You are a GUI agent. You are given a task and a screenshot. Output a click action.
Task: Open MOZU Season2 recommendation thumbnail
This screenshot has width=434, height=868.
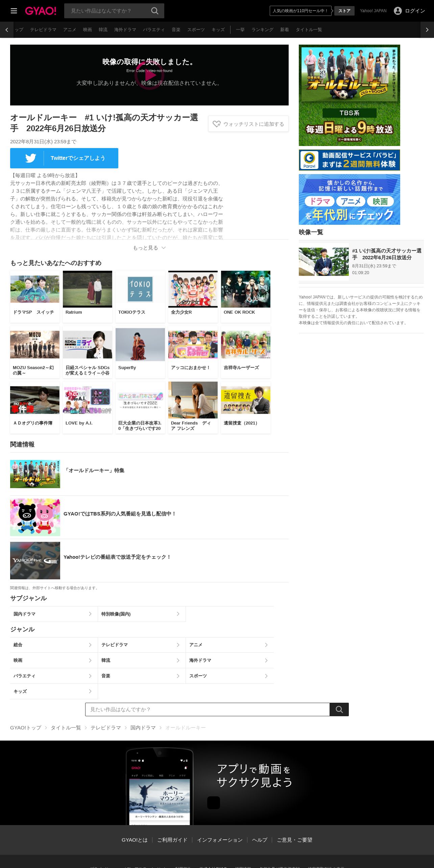point(35,344)
